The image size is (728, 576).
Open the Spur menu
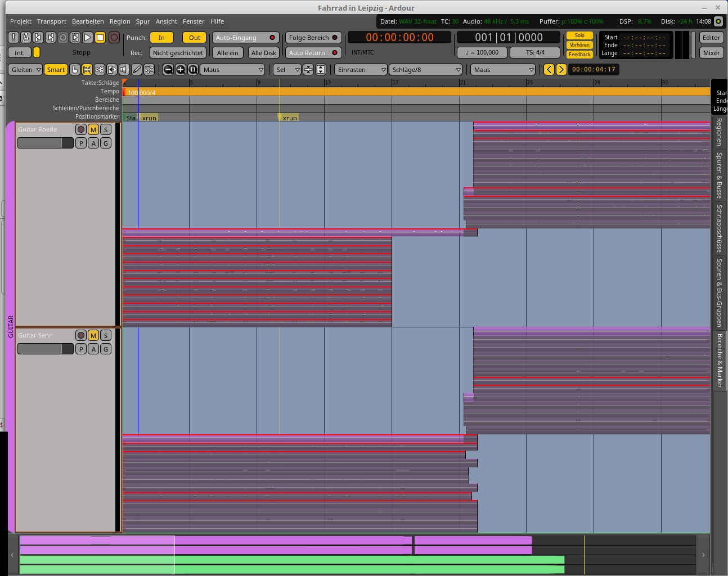(143, 21)
